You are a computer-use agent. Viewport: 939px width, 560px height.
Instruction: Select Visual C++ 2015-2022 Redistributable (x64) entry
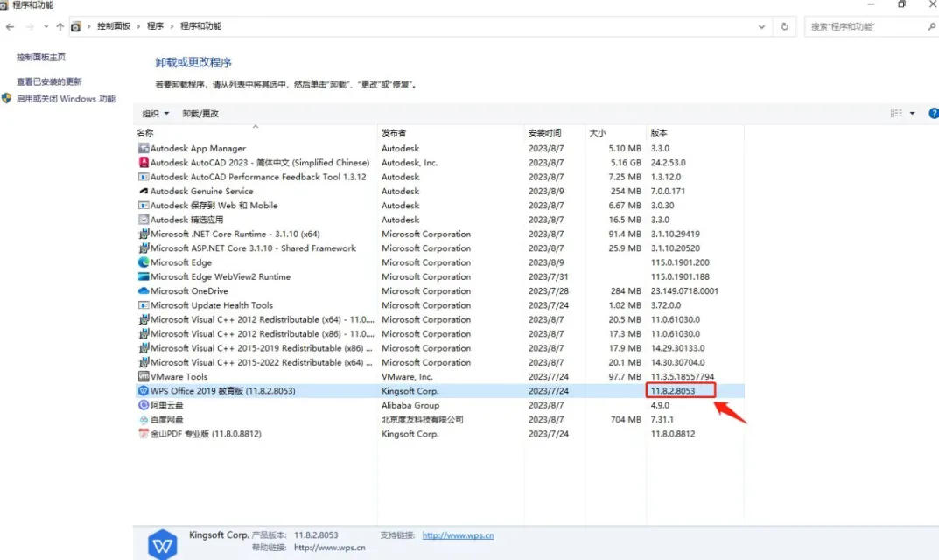coord(439,362)
